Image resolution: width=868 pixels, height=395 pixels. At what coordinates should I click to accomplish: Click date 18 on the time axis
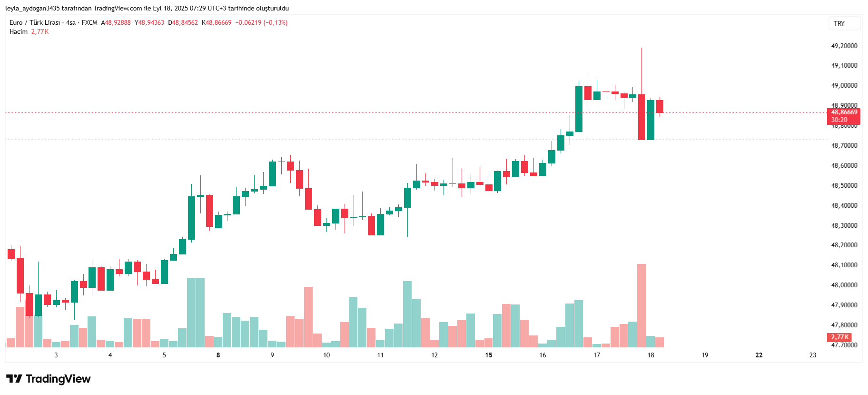point(651,355)
